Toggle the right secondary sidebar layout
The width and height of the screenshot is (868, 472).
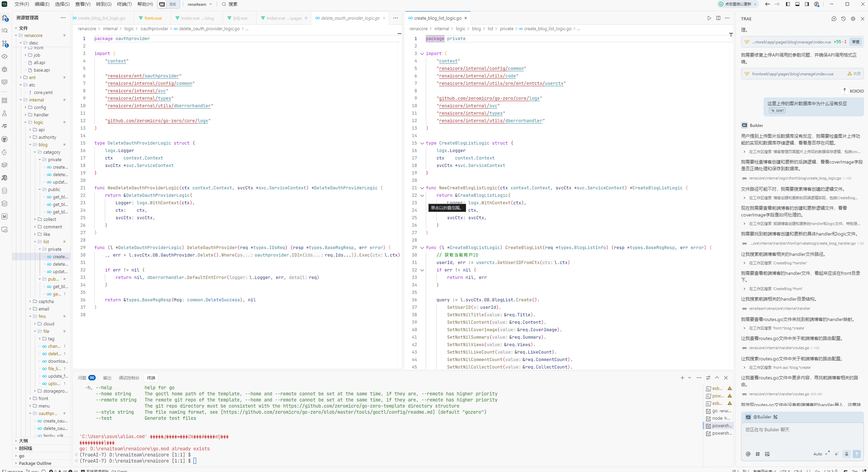tap(807, 4)
